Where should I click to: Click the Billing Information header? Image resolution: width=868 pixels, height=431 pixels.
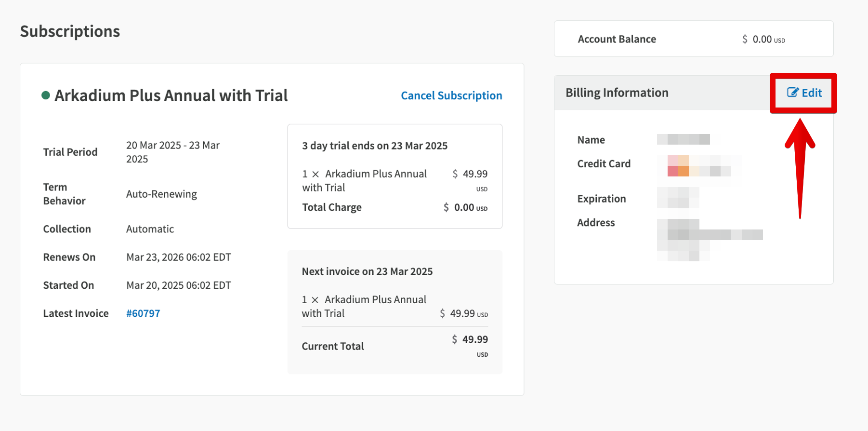[x=617, y=93]
